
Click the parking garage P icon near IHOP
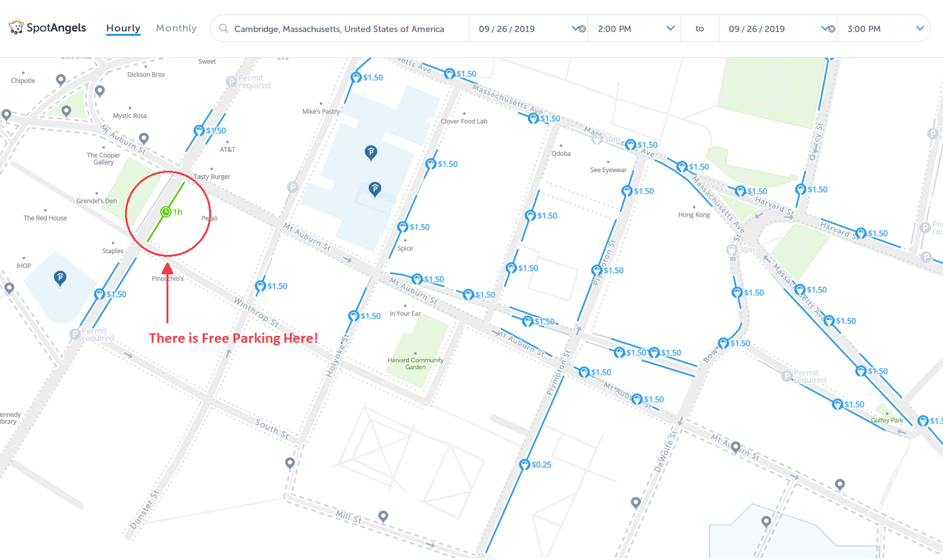pos(60,278)
